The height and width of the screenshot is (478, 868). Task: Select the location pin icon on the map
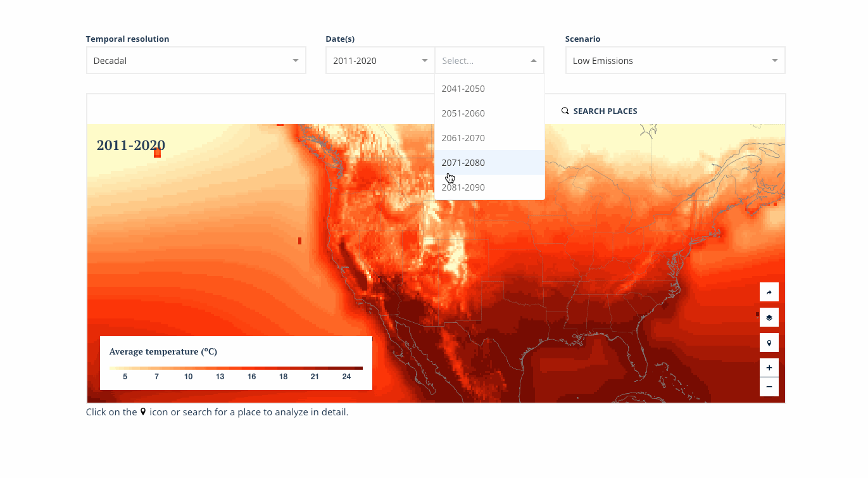point(769,343)
